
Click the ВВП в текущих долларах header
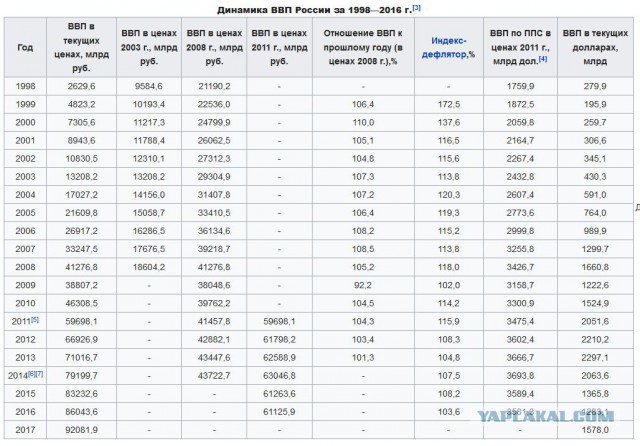click(595, 47)
